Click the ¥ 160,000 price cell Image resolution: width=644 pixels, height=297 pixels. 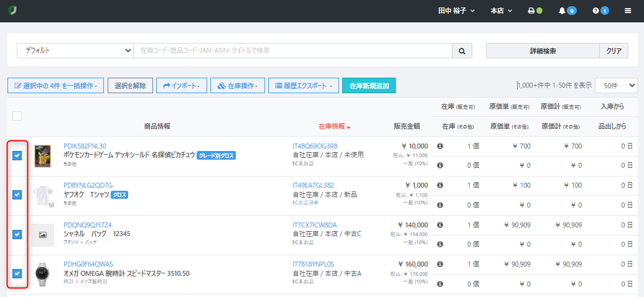click(413, 264)
